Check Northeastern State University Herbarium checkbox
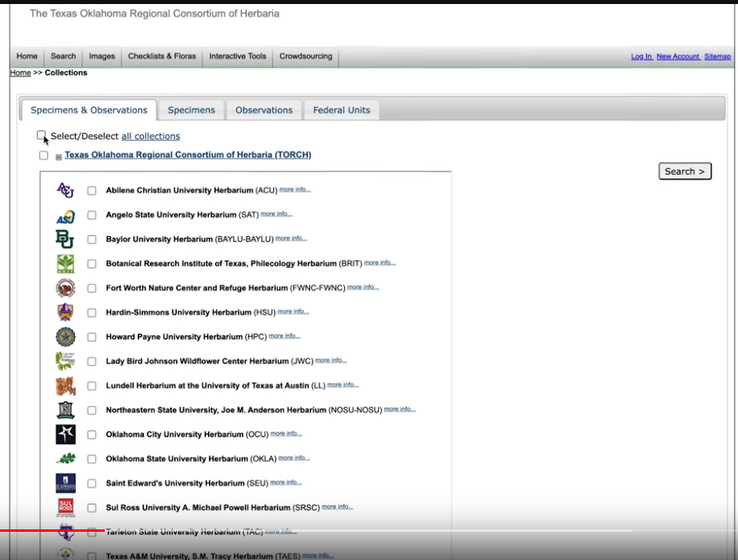Viewport: 738px width, 560px height. coord(92,410)
